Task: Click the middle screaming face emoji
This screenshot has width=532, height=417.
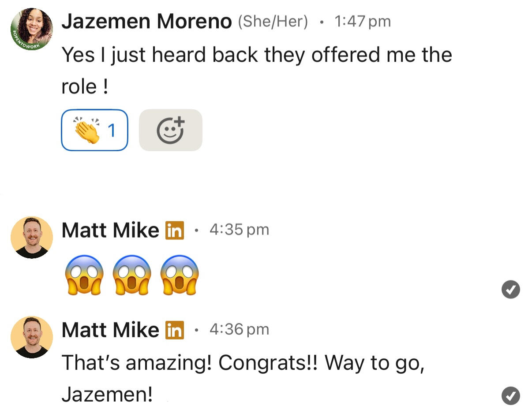Action: tap(132, 275)
